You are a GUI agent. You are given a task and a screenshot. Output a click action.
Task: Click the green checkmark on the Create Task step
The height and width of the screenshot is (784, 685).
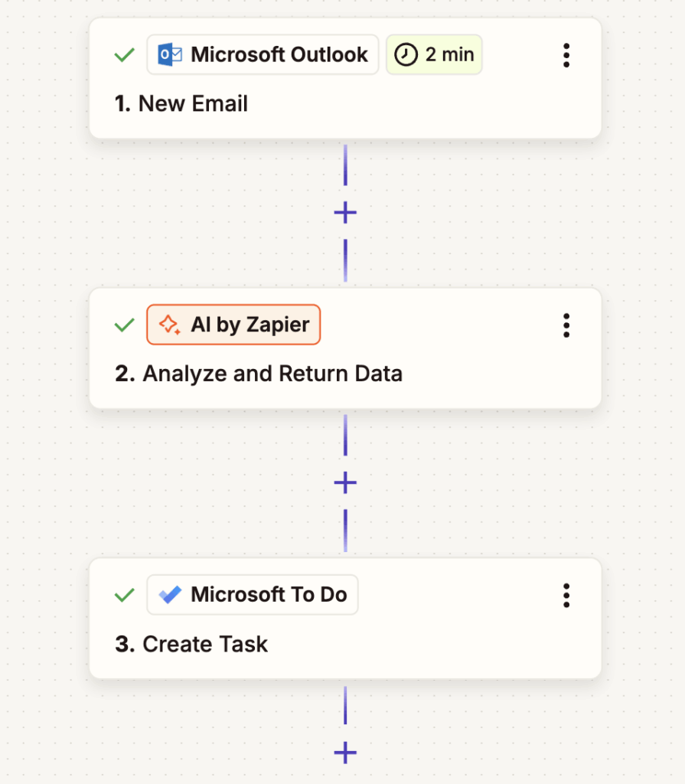pyautogui.click(x=123, y=595)
